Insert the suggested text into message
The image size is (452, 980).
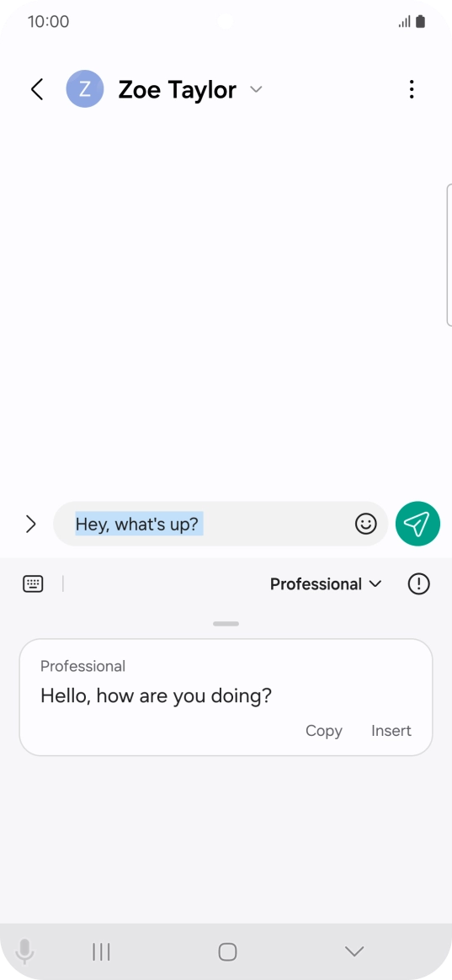(x=391, y=731)
